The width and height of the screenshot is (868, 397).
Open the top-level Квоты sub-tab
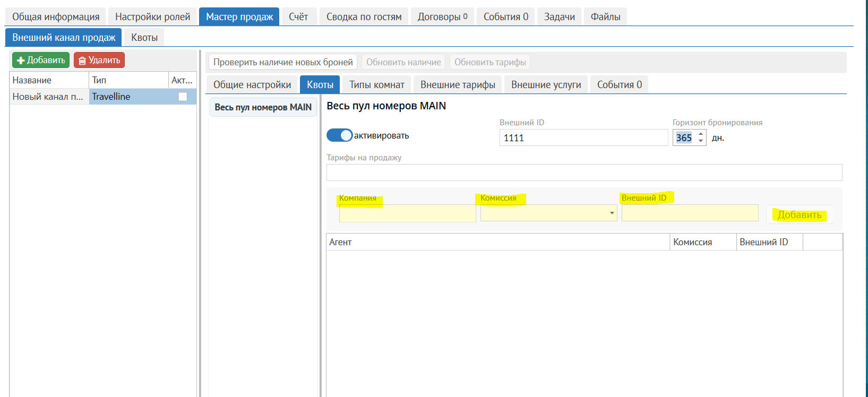tap(144, 38)
